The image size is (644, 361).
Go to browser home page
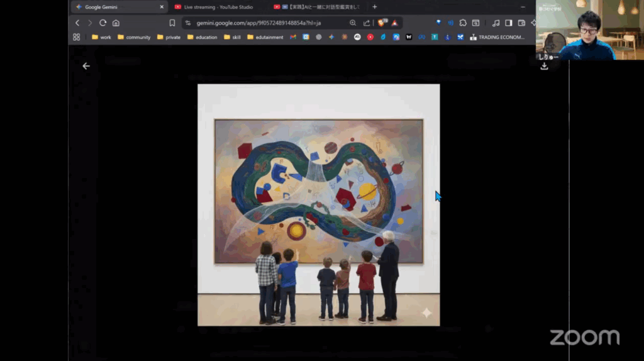coord(116,23)
